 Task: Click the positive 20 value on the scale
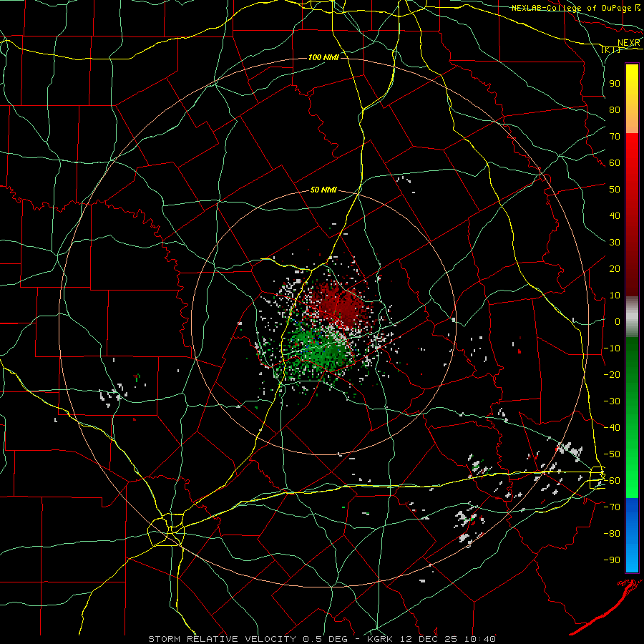(x=615, y=268)
